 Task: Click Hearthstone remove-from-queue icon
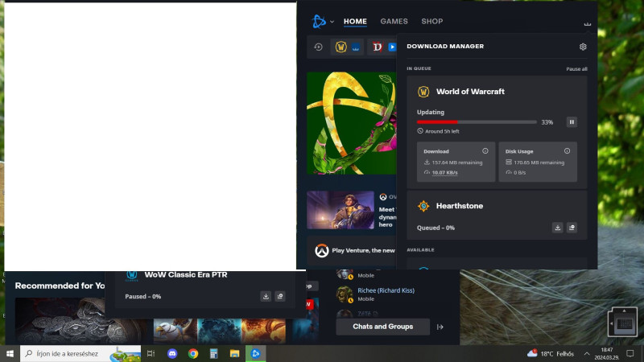(572, 228)
